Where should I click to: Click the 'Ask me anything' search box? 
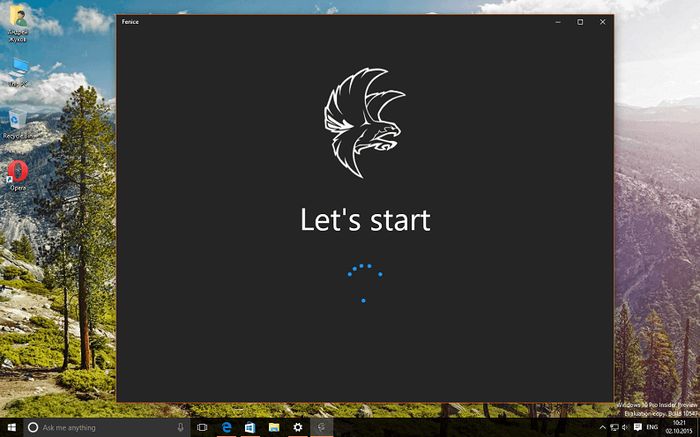[100, 427]
